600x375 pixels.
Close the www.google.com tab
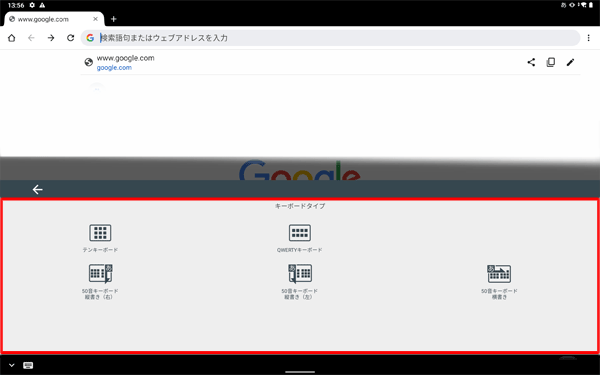[x=96, y=19]
